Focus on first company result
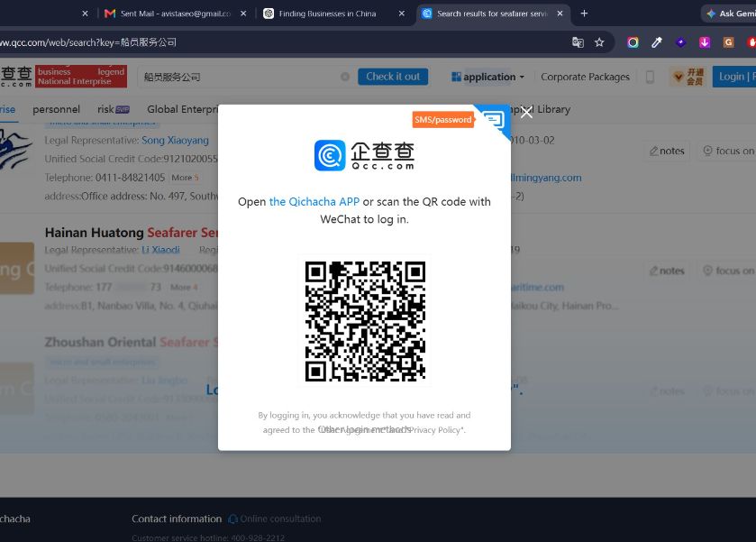Viewport: 756px width, 542px height. 727,152
